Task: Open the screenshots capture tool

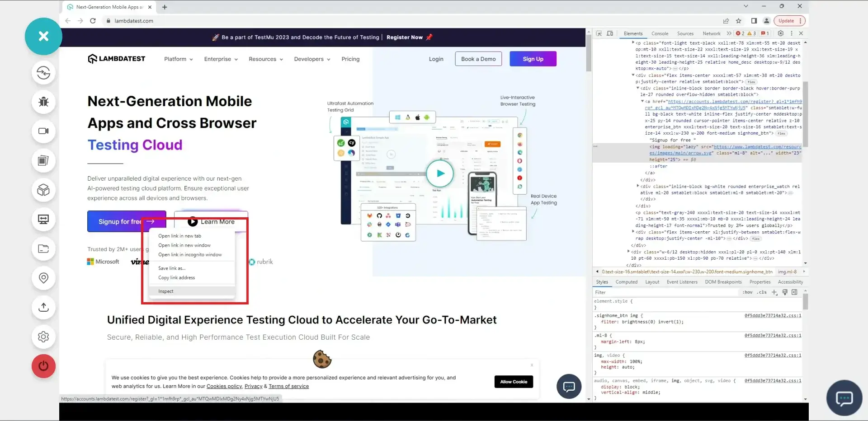Action: 43,161
